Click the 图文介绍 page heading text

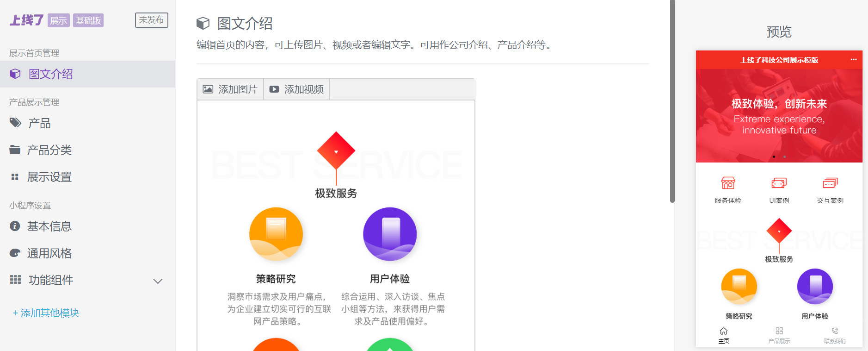(245, 23)
